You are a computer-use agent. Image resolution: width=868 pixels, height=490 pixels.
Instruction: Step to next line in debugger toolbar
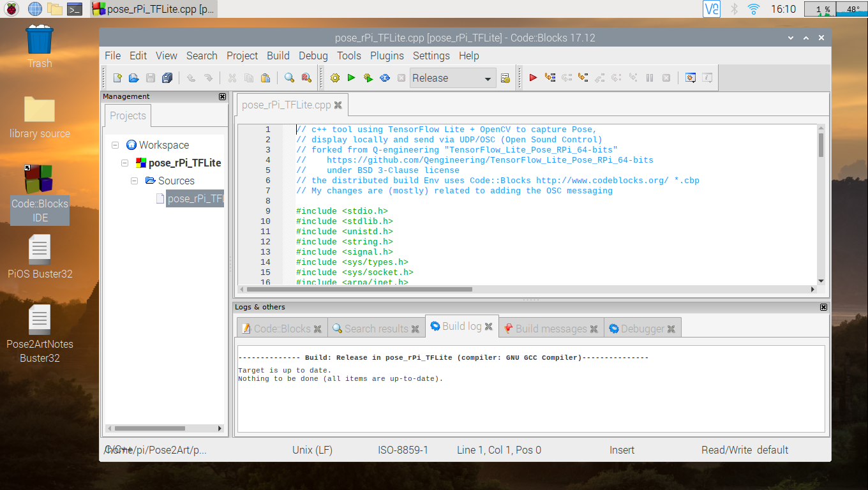pos(567,78)
